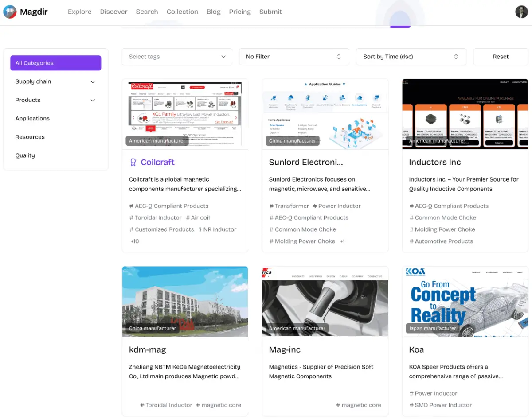Open the No Filter dropdown

coord(294,57)
